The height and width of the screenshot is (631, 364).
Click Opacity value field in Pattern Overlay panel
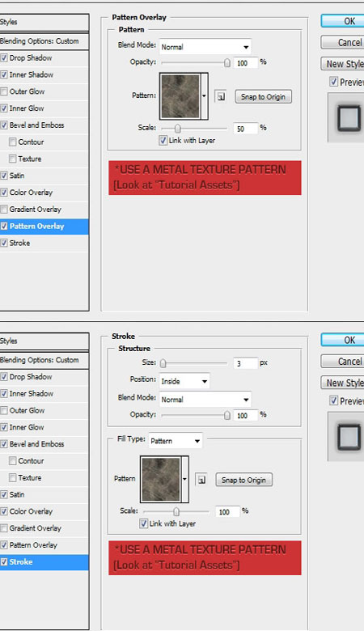coord(246,63)
